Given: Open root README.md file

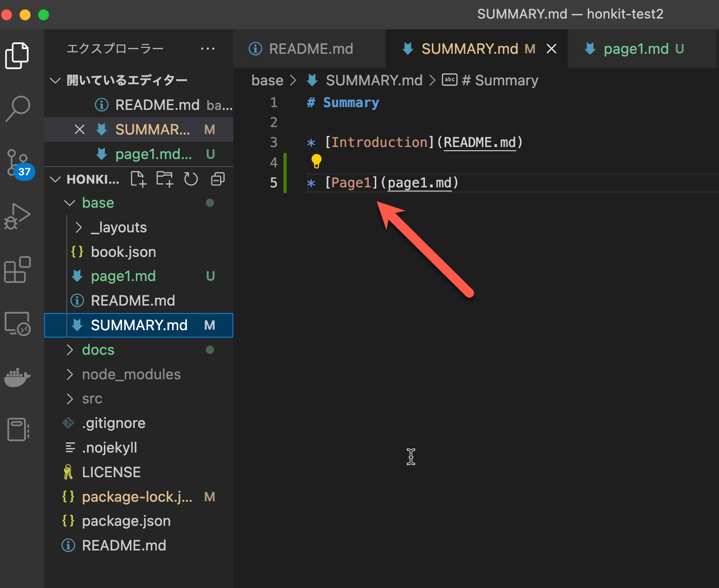Looking at the screenshot, I should tap(139, 545).
